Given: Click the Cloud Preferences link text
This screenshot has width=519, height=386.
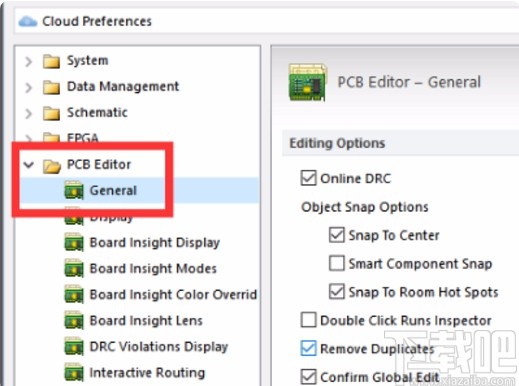Looking at the screenshot, I should click(x=97, y=21).
